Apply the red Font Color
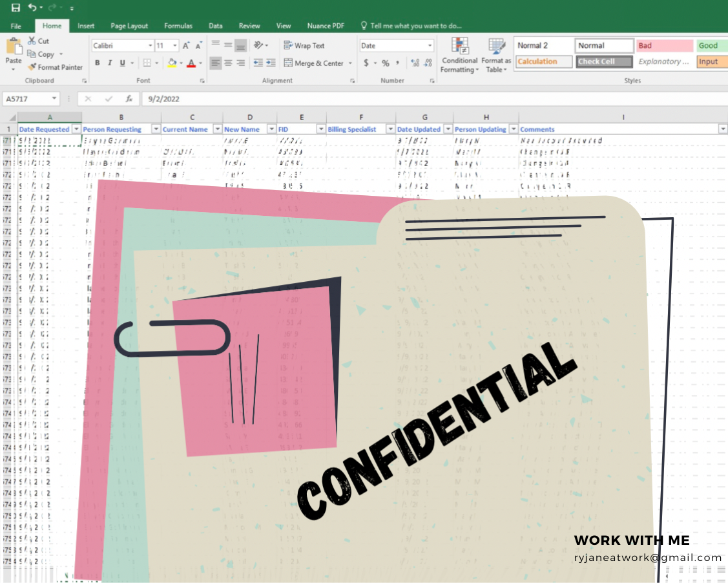This screenshot has height=583, width=728. pyautogui.click(x=191, y=63)
